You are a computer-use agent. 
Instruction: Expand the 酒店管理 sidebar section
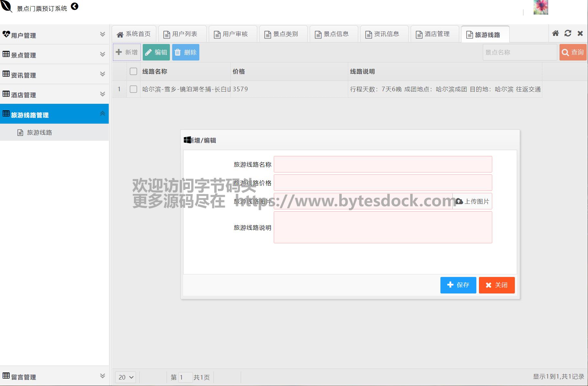point(54,94)
